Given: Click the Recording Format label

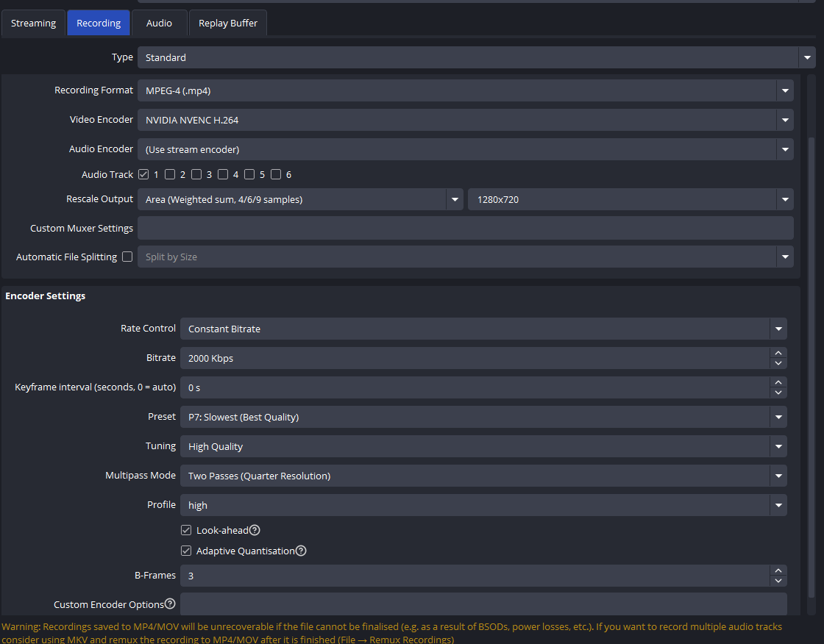Looking at the screenshot, I should (x=93, y=90).
